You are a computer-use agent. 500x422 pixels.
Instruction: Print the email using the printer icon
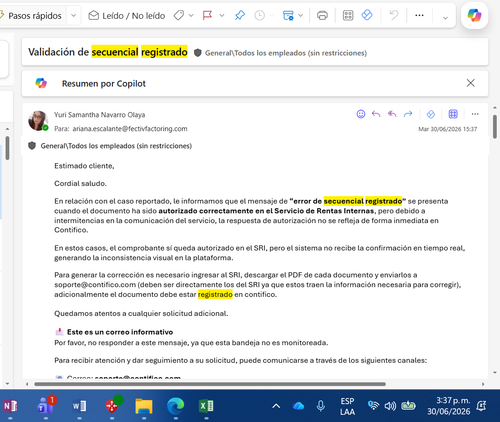coord(322,15)
